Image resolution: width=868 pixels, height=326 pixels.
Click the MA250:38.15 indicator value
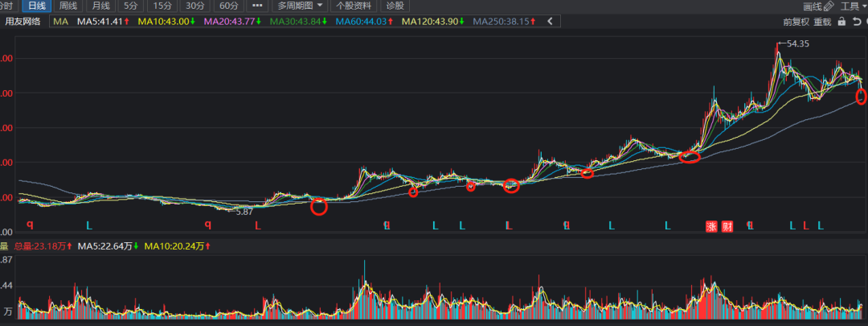pyautogui.click(x=504, y=22)
